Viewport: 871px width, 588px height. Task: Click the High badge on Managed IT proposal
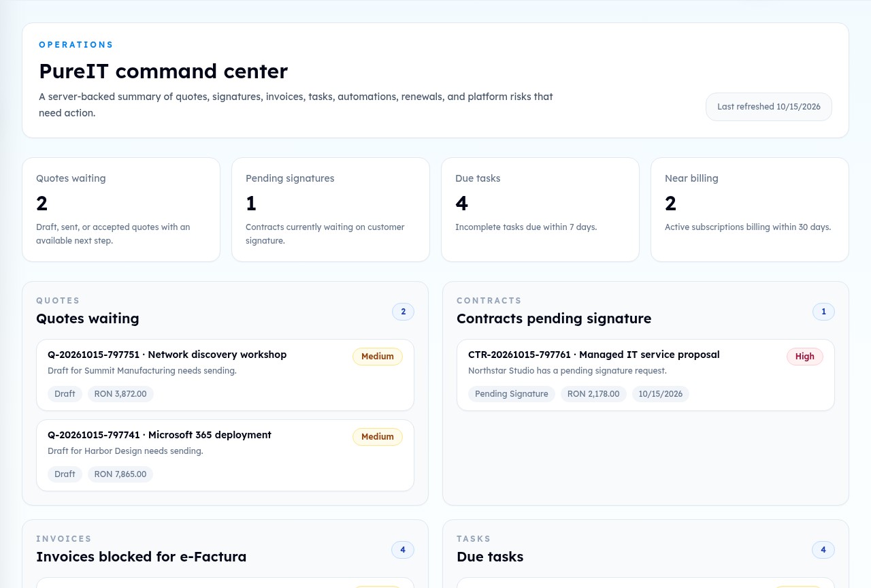[x=805, y=357]
